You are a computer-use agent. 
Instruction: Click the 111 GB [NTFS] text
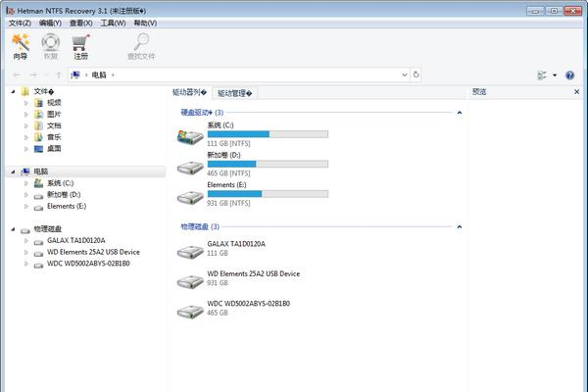[228, 144]
